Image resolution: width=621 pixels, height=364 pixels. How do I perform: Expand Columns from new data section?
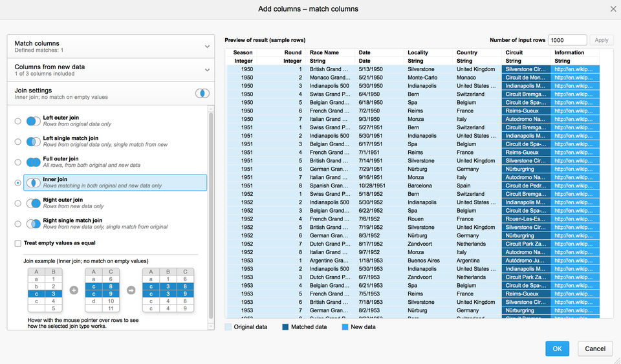pyautogui.click(x=206, y=70)
